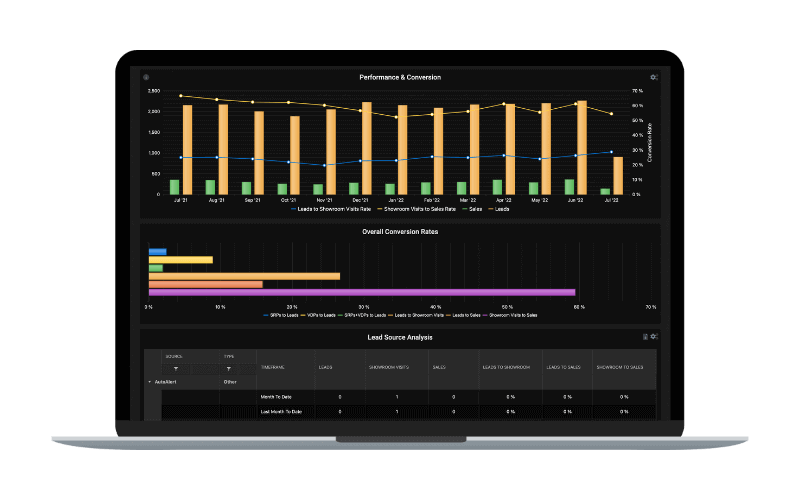
Task: Select the long orange Leads to Showroom Visits bar
Action: click(244, 276)
